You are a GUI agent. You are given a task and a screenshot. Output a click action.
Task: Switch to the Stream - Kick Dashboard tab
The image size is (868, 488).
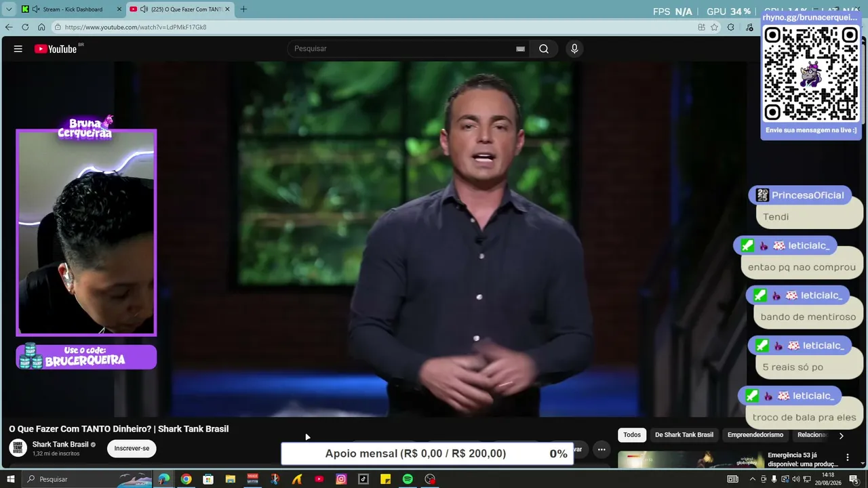coord(72,9)
